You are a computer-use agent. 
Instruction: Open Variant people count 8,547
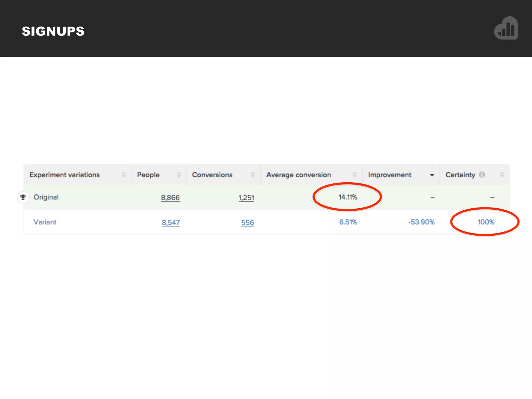point(171,223)
